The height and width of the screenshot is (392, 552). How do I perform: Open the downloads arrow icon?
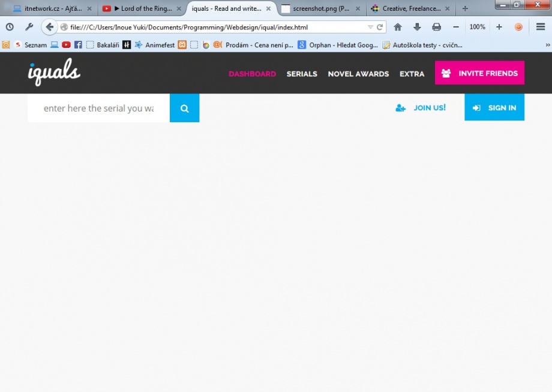[417, 27]
